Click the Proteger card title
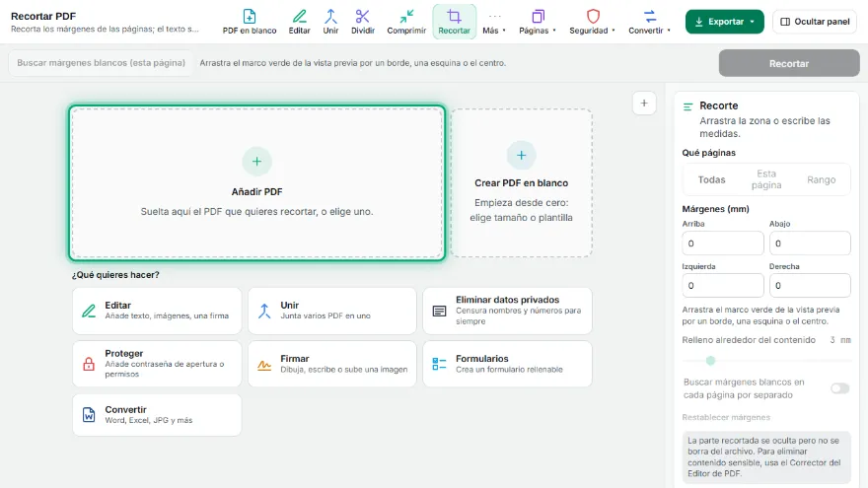 [x=124, y=354]
